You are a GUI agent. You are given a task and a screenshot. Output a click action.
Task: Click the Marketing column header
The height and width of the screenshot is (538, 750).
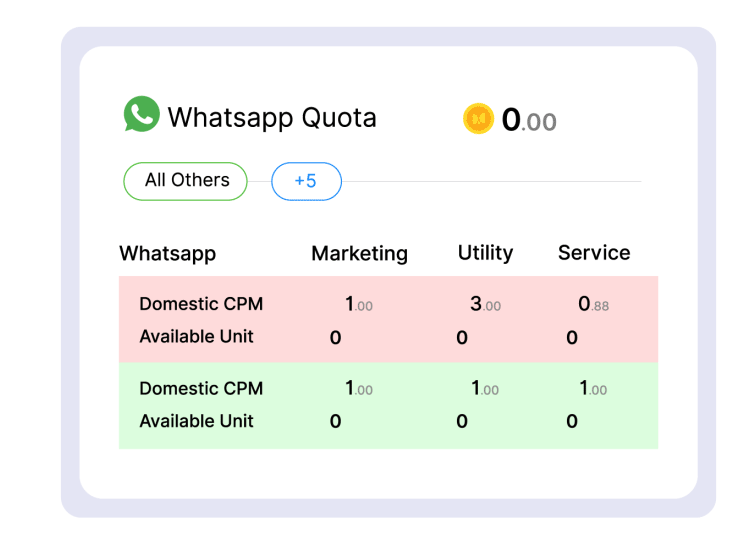click(360, 253)
